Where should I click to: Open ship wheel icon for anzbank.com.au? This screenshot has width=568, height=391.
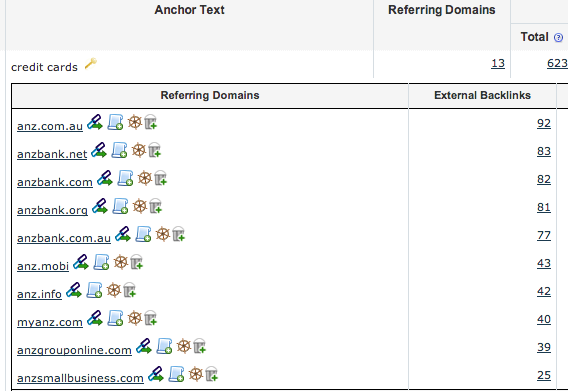point(163,234)
